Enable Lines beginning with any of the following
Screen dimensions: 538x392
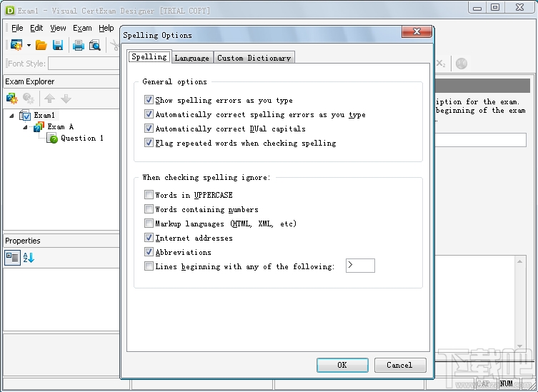point(149,266)
